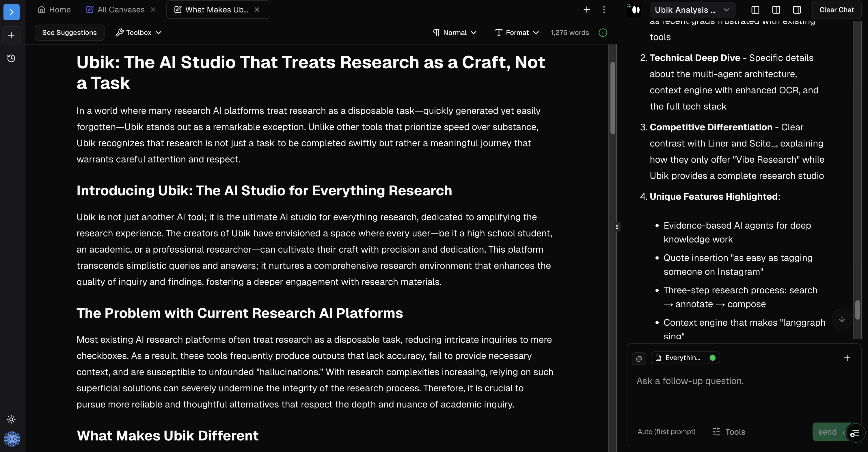The image size is (868, 452).
Task: Click the round floating list icon by send
Action: point(855,434)
